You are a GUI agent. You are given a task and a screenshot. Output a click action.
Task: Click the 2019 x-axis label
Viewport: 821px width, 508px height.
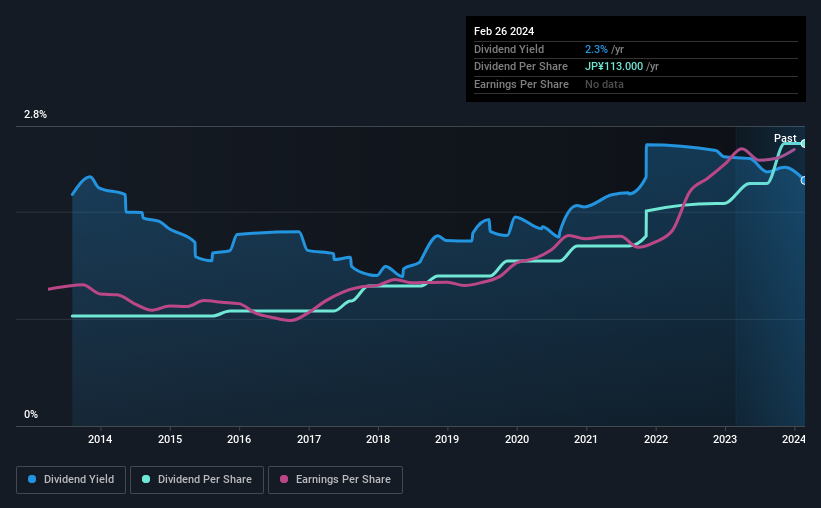coord(447,439)
